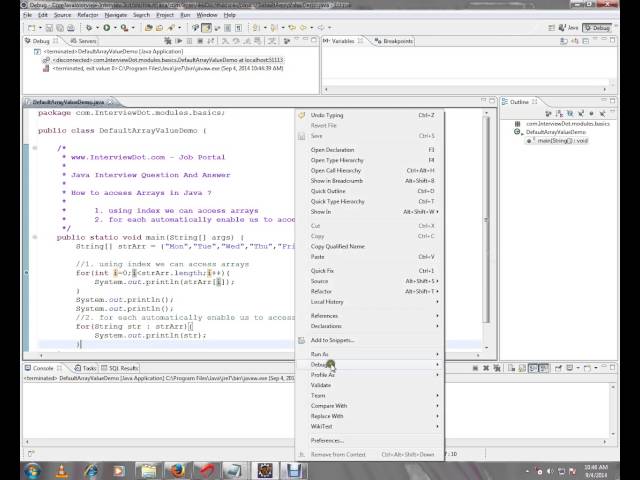
Task: Toggle Scroll Lock in Console toolbar
Action: point(522,368)
